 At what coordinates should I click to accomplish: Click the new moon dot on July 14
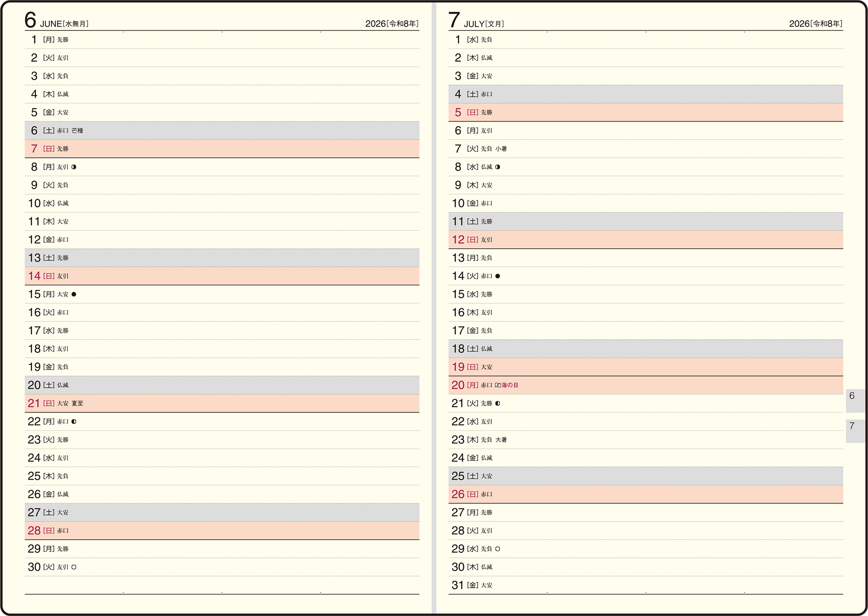pyautogui.click(x=498, y=276)
